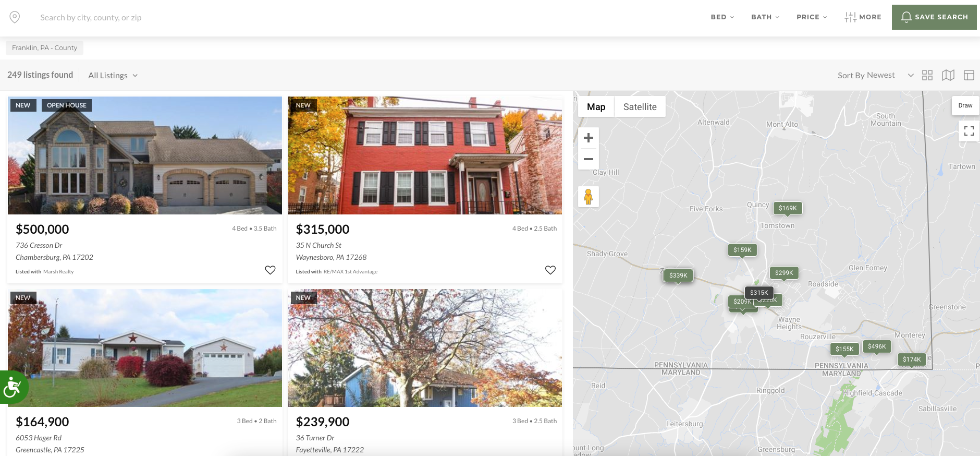This screenshot has width=980, height=456.
Task: Select the Map tab
Action: tap(596, 106)
